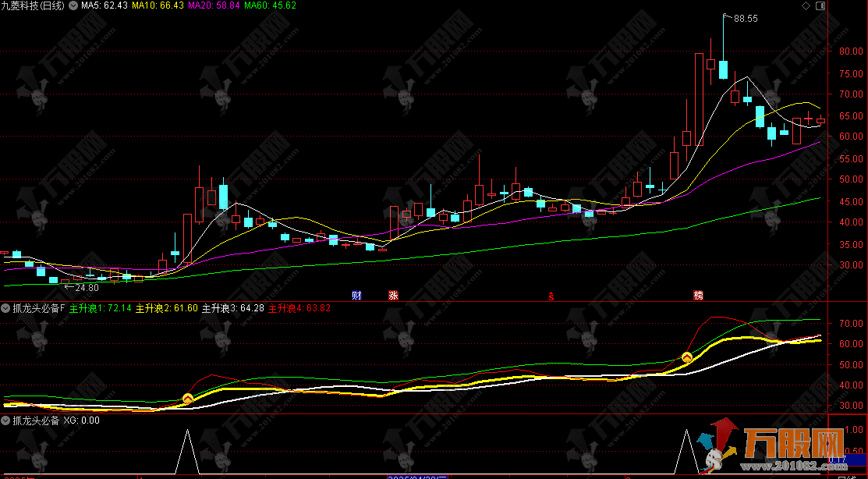The image size is (868, 479).
Task: Click the MA60: 45.62 label
Action: pos(270,5)
